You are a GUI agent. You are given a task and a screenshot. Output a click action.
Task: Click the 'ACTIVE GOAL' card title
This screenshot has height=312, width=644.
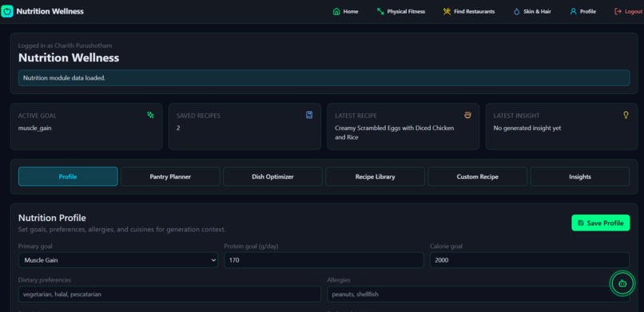point(38,116)
